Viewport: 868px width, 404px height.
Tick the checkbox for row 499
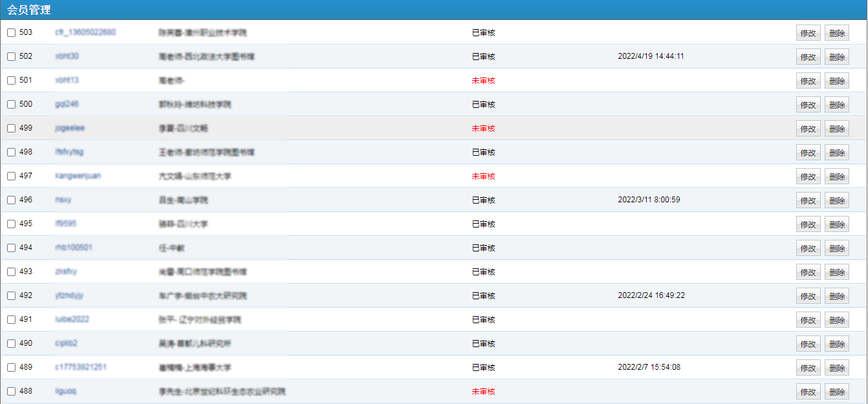coord(12,129)
